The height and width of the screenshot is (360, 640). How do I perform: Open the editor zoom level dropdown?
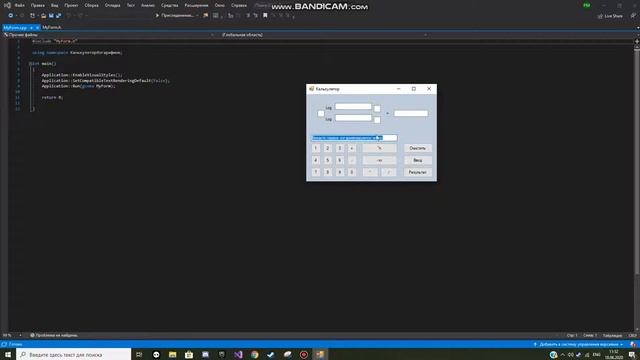click(x=20, y=336)
